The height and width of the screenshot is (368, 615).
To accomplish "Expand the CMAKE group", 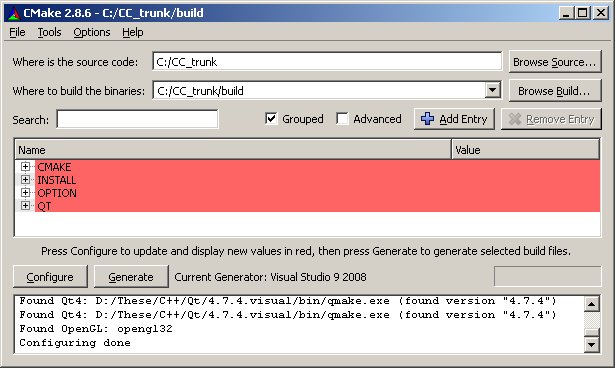I will [25, 167].
